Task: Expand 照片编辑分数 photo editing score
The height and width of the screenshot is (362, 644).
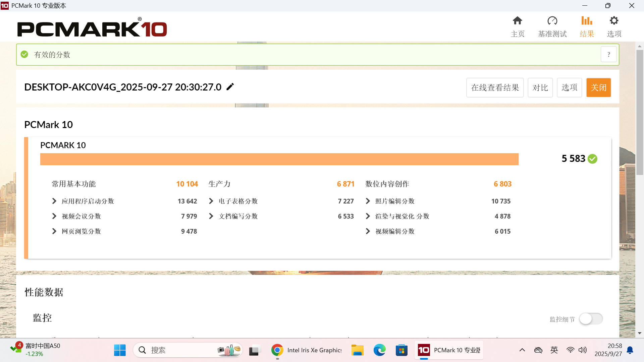Action: [x=368, y=201]
